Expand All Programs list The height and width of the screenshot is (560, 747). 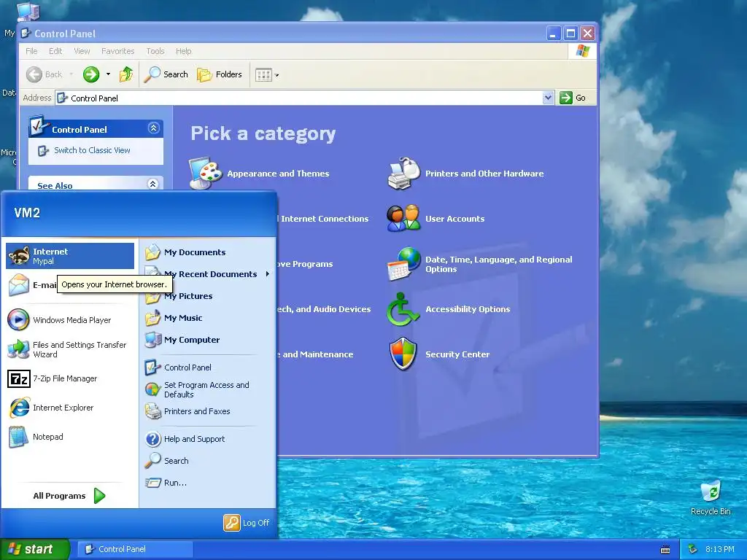69,496
